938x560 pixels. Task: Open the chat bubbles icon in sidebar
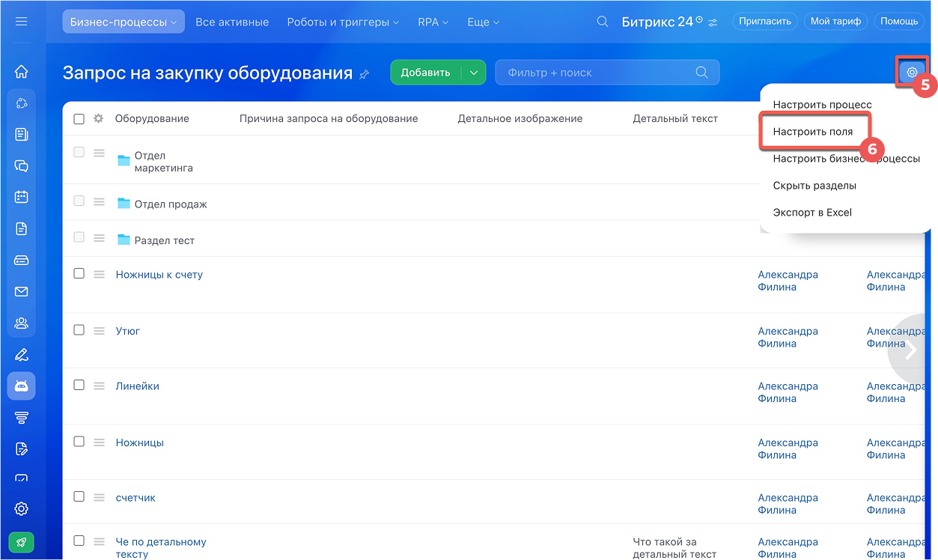pyautogui.click(x=21, y=166)
